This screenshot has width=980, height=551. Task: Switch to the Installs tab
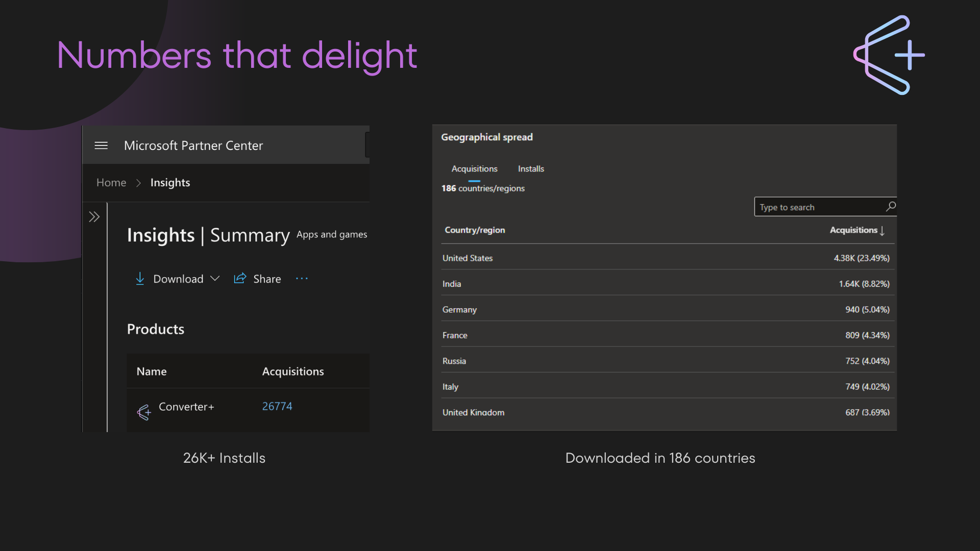tap(531, 169)
